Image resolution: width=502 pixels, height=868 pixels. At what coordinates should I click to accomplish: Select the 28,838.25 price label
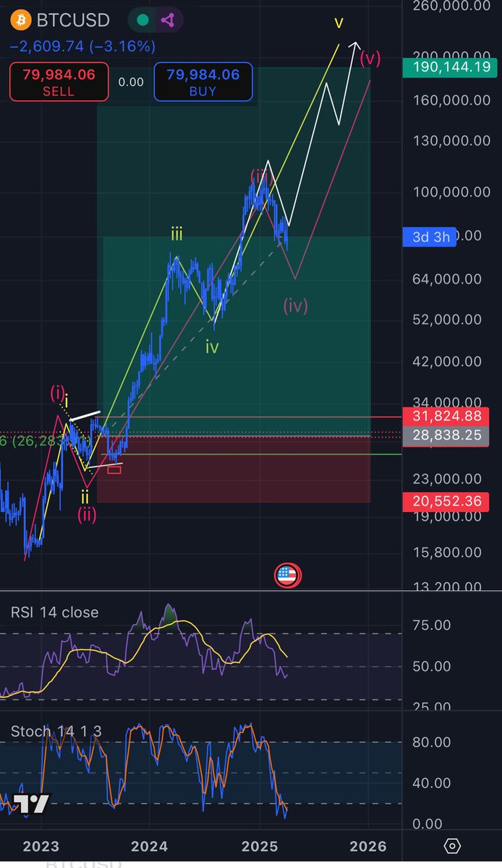(446, 435)
